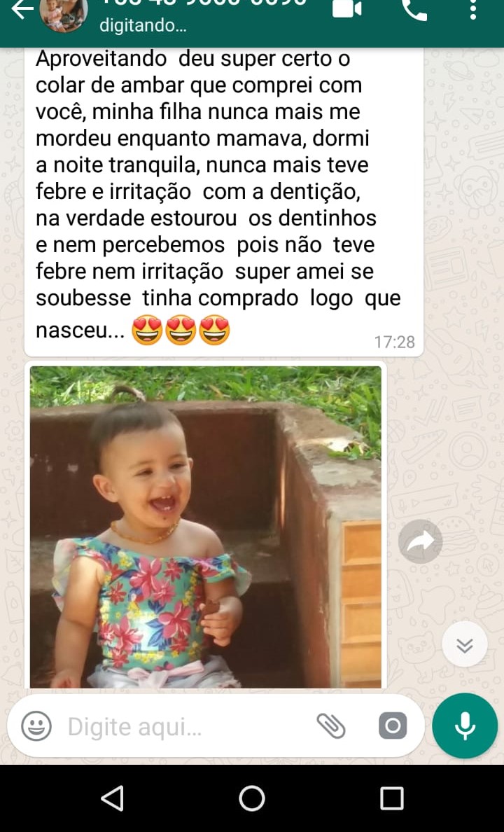Focus the 'Digite aqui...' message field

click(x=185, y=726)
